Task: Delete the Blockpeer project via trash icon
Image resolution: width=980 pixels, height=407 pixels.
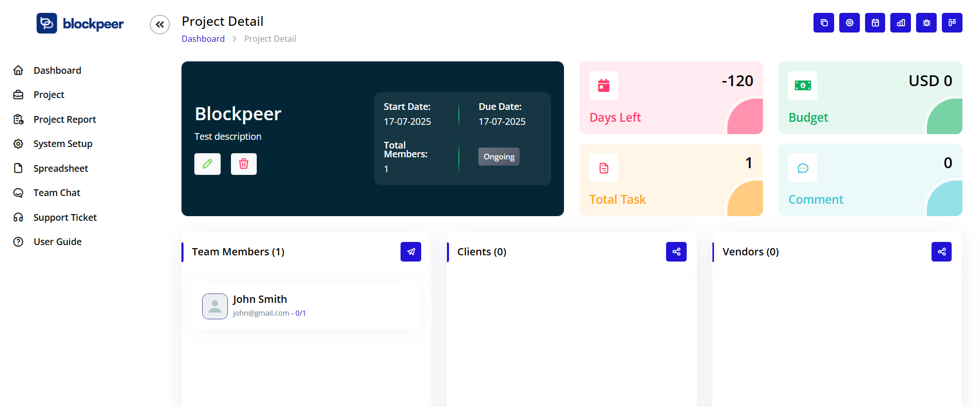Action: coord(243,164)
